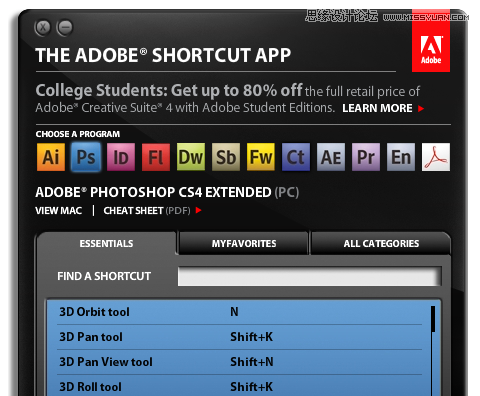480x396 pixels.
Task: Select the Encore (En) program icon
Action: pos(401,157)
